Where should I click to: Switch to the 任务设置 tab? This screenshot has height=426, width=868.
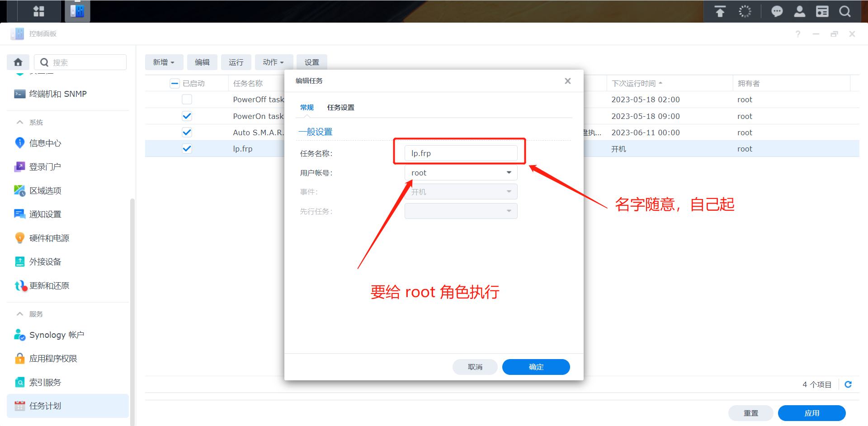[341, 108]
